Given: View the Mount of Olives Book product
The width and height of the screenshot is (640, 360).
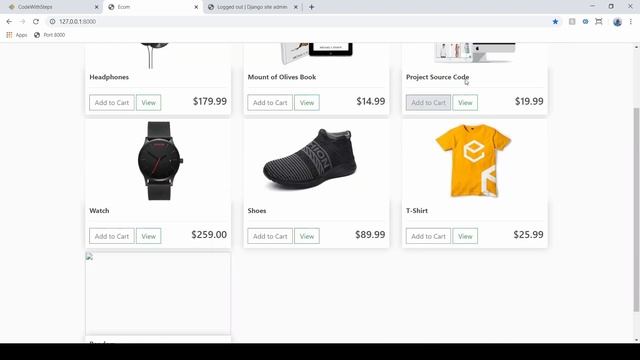Looking at the screenshot, I should pos(307,102).
